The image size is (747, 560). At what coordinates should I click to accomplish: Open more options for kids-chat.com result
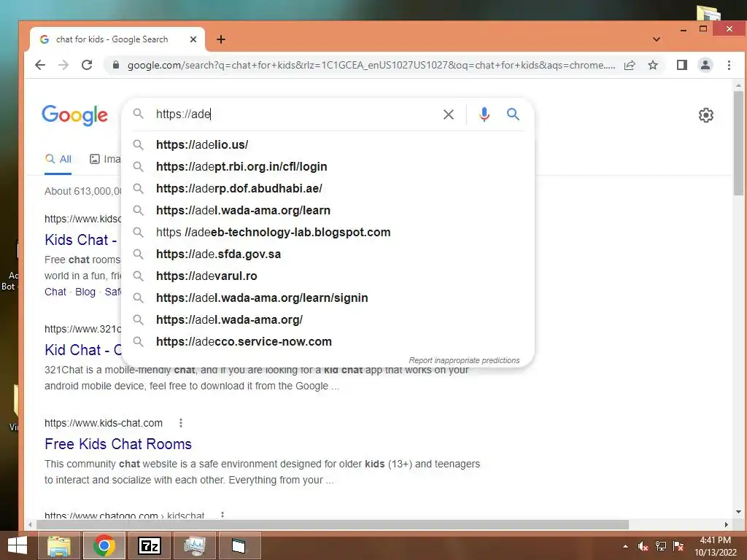(x=181, y=423)
